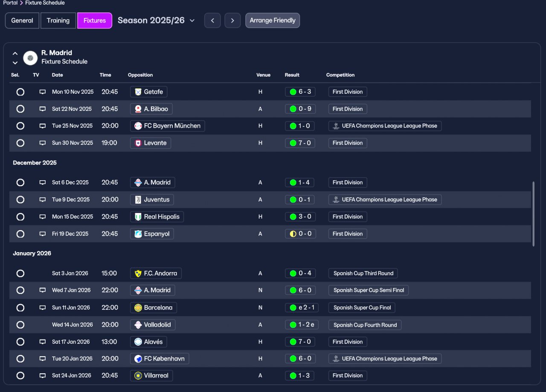546x392 pixels.
Task: Click the FC København club crest
Action: (138, 358)
